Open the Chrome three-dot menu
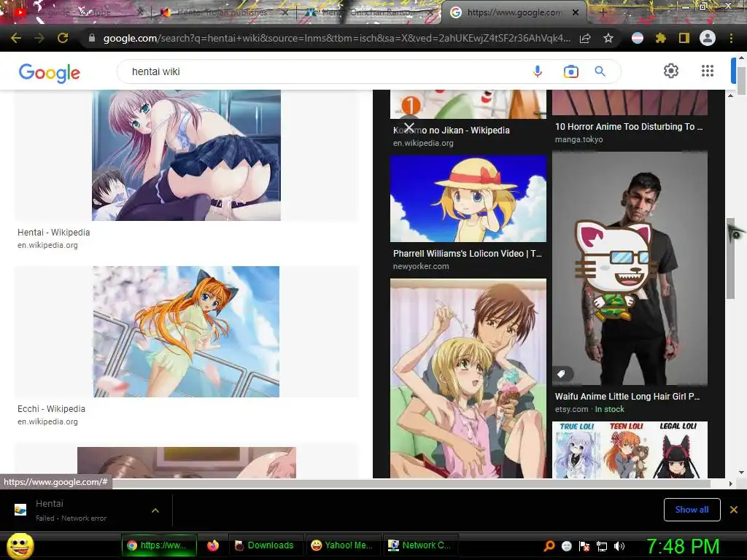Screen dimensions: 747x560 731,38
